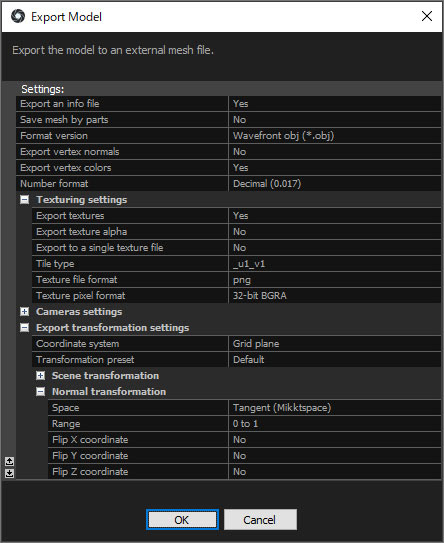
Task: Click the export settings down-arrow icon
Action: tap(9, 473)
